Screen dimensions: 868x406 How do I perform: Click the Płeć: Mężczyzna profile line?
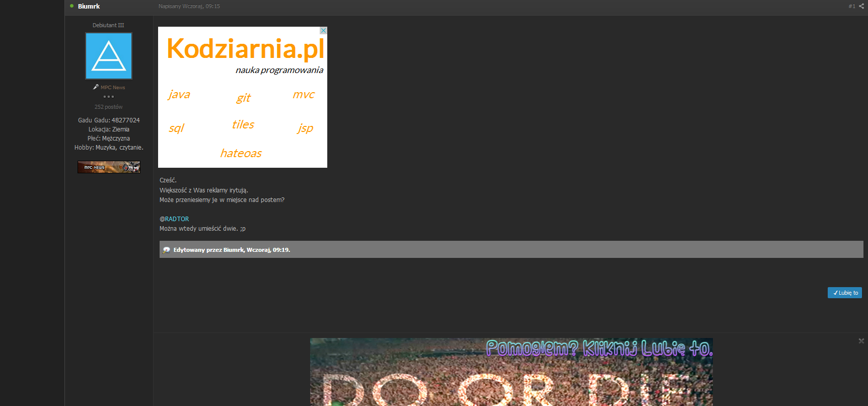[109, 139]
